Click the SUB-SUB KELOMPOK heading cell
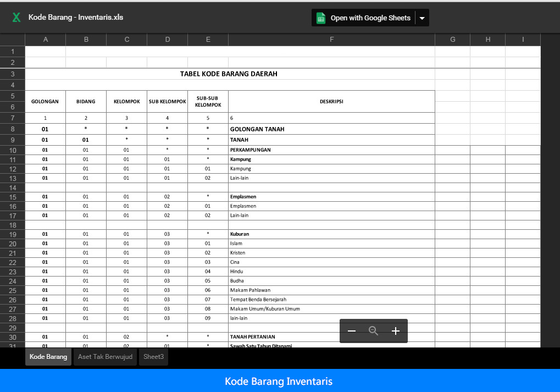Image resolution: width=560 pixels, height=392 pixels. 208,102
